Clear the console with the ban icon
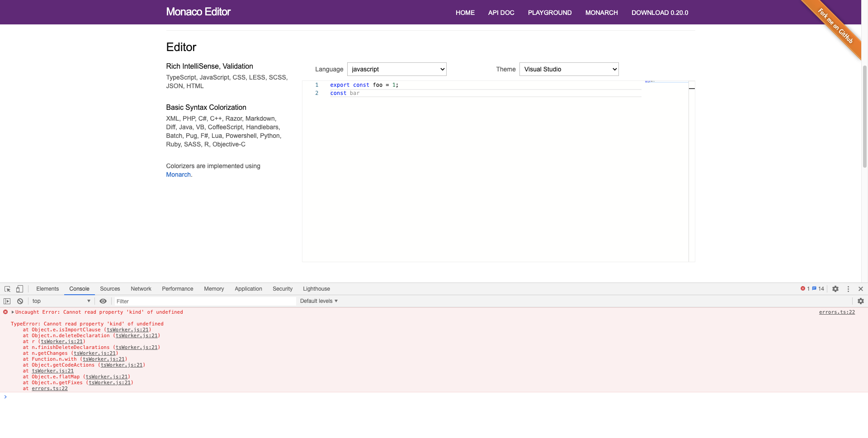Screen dimensions: 868x438 tap(20, 301)
